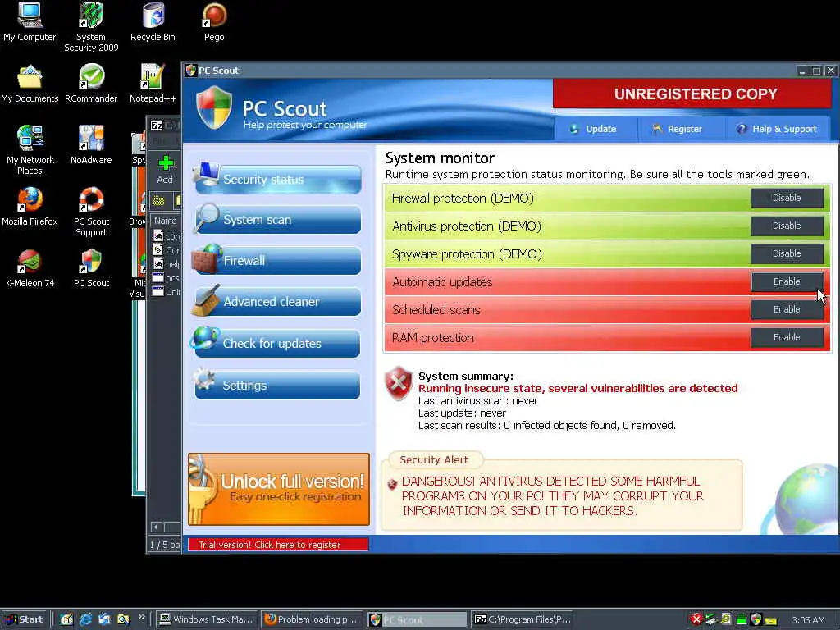Image resolution: width=840 pixels, height=630 pixels.
Task: Enable RAM protection
Action: 787,337
